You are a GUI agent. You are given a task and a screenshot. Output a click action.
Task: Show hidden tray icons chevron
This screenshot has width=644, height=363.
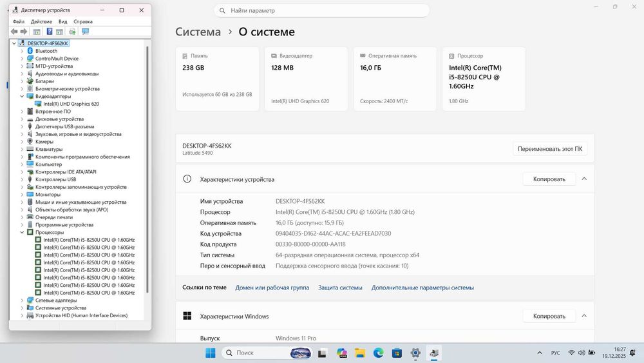[540, 353]
